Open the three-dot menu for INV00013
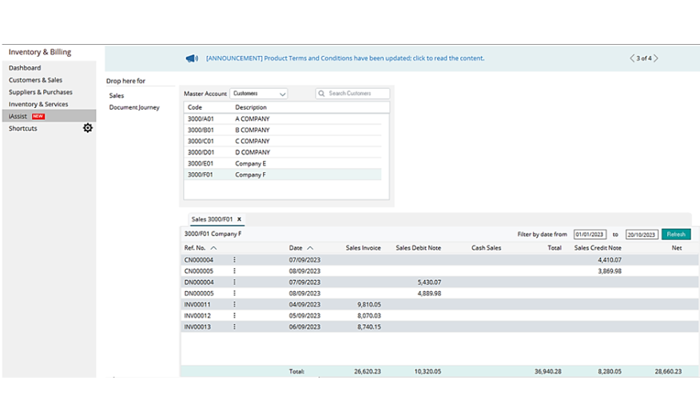 click(234, 326)
